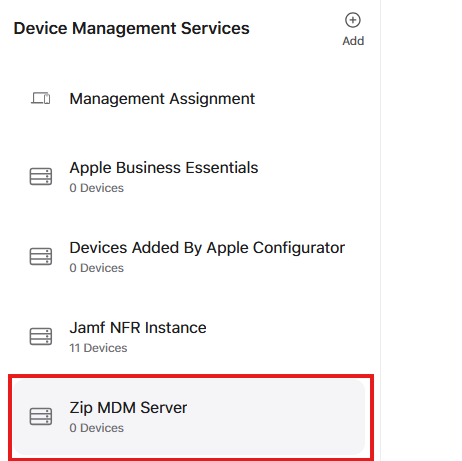
Task: Click the Device Management Services heading
Action: pyautogui.click(x=131, y=28)
